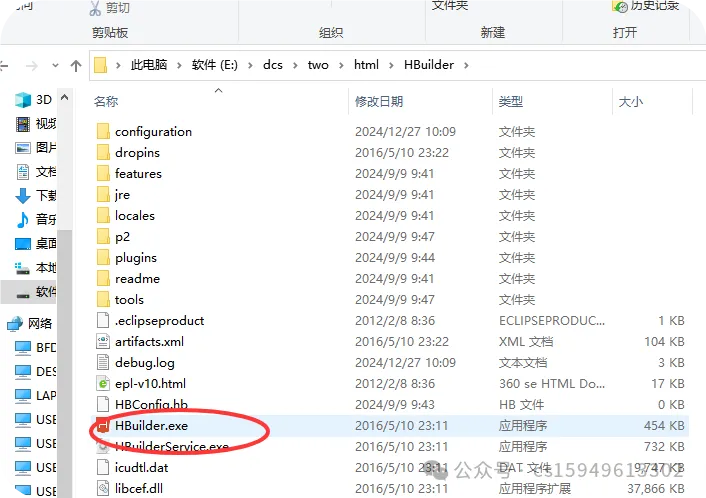
Task: Click the 454 KB size cell
Action: point(664,426)
